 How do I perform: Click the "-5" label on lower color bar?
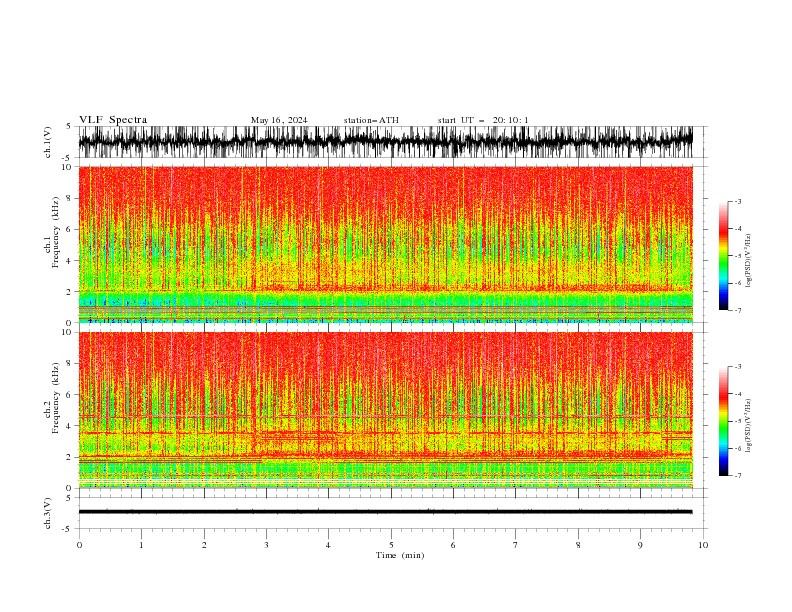(x=738, y=421)
